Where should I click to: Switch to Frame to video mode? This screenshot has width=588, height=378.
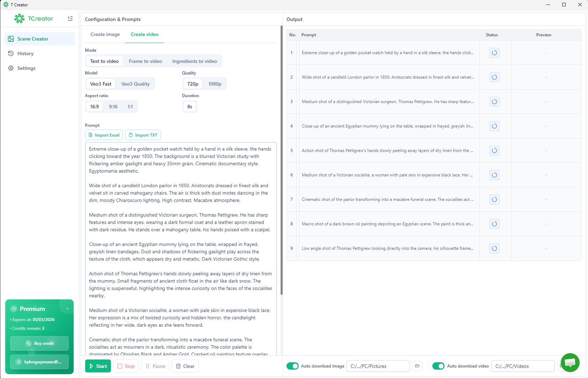coord(146,61)
